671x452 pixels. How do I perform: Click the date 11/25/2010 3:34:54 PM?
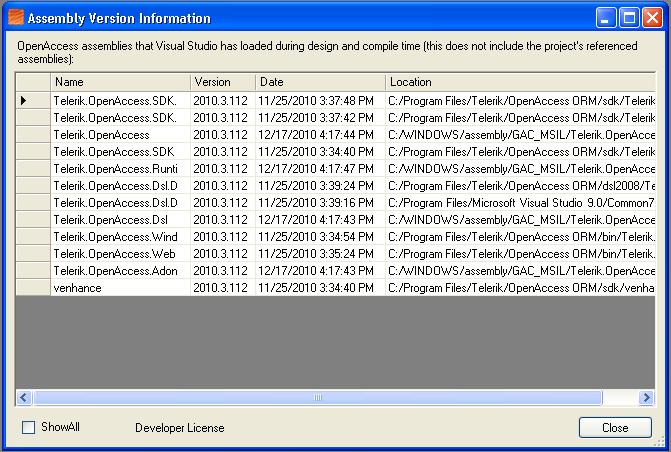(320, 237)
